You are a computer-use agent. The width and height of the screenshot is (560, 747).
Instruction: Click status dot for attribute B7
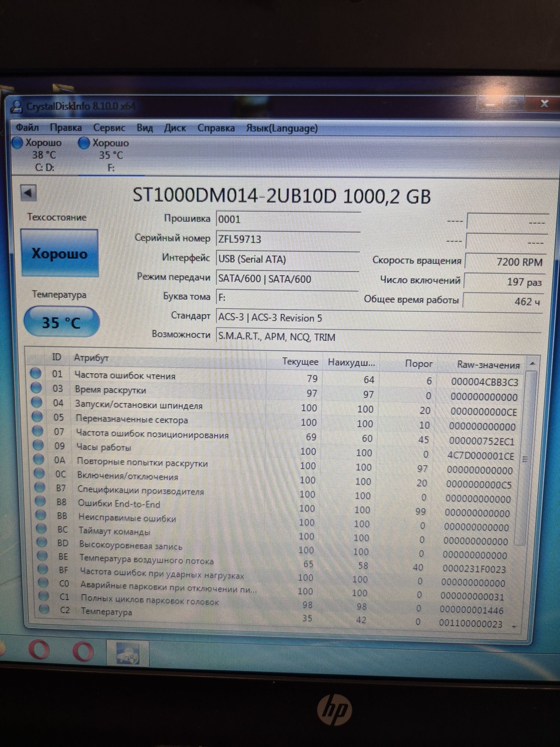[x=40, y=487]
